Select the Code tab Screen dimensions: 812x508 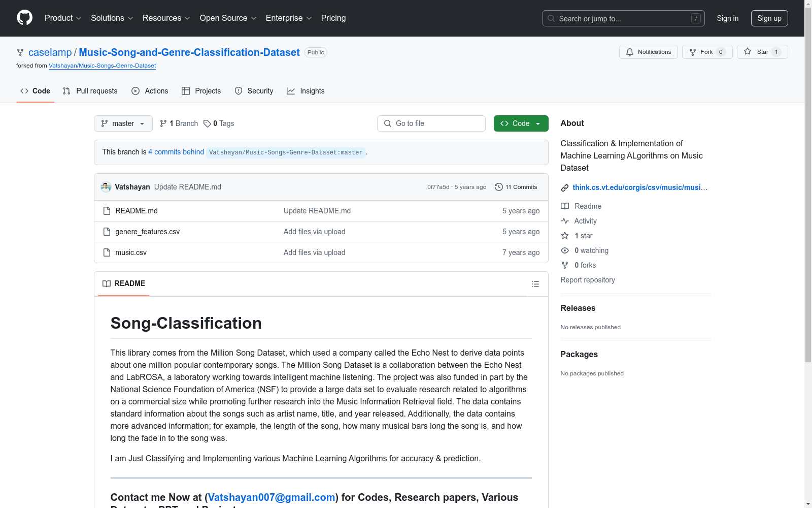36,91
